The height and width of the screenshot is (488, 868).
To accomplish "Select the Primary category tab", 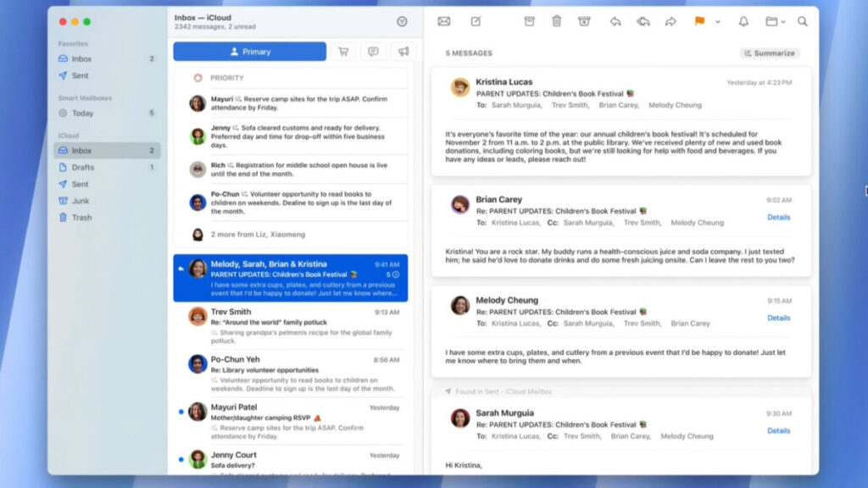I will tap(250, 52).
